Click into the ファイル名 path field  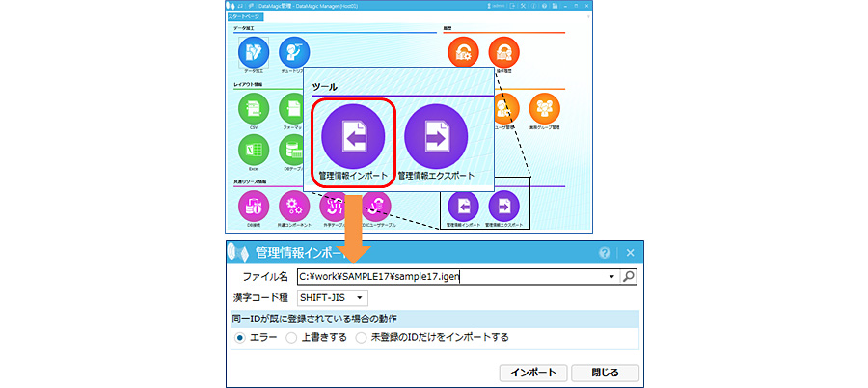[444, 277]
